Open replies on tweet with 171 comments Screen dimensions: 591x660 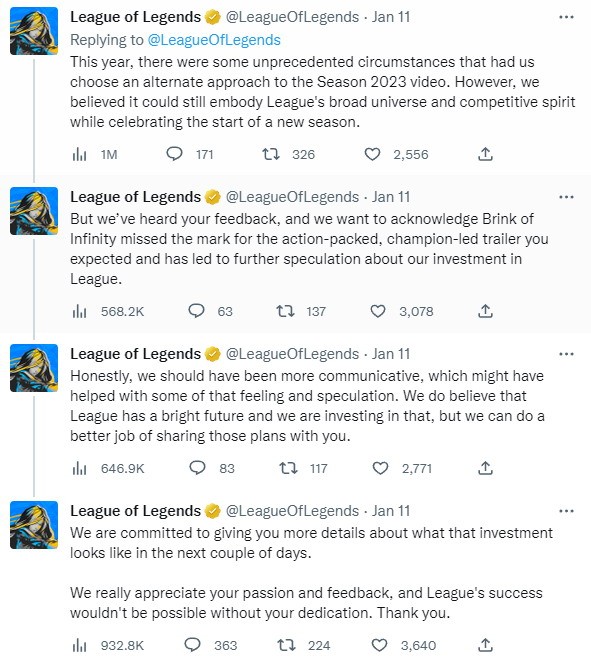tap(174, 154)
